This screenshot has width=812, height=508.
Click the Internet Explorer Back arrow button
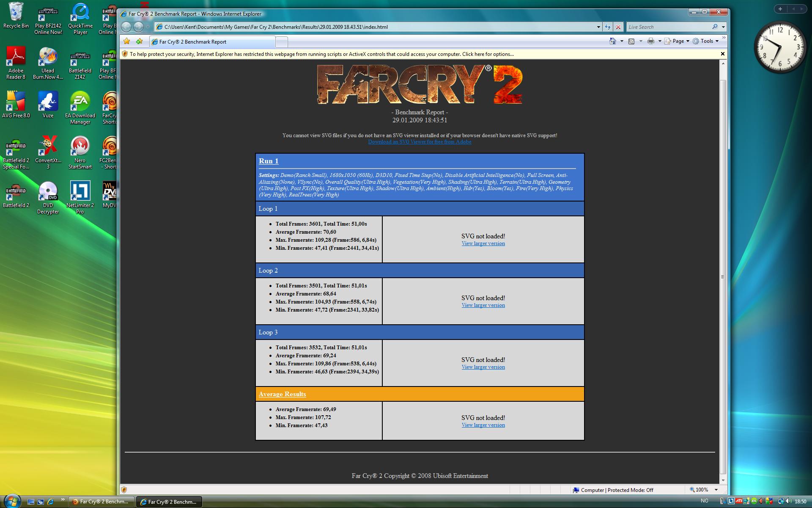[126, 27]
